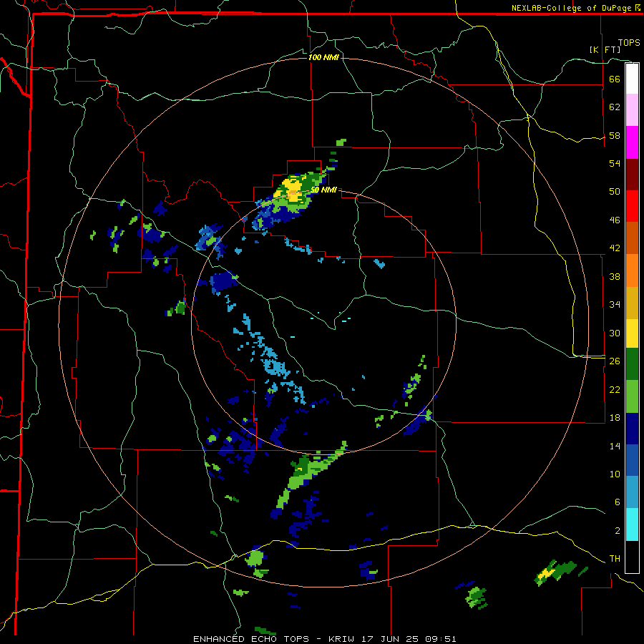Click the dark green legend swatch
The height and width of the screenshot is (644, 644).
[x=632, y=364]
